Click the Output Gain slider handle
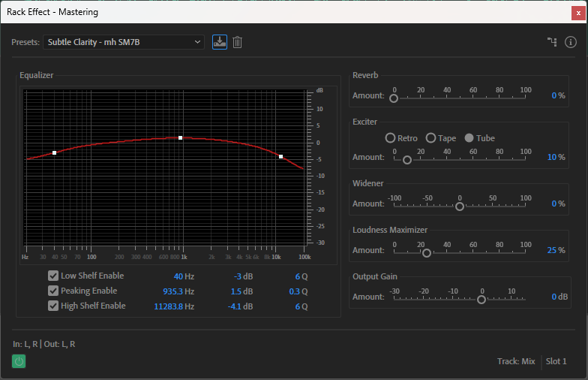This screenshot has height=380, width=588. [481, 299]
